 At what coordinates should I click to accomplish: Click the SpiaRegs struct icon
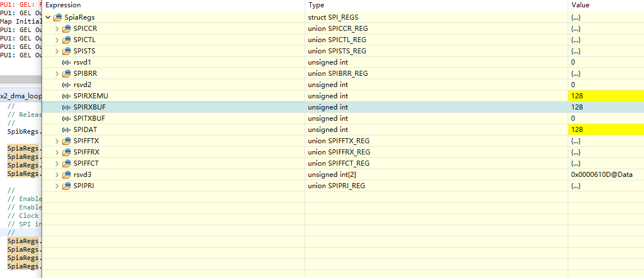pos(57,17)
